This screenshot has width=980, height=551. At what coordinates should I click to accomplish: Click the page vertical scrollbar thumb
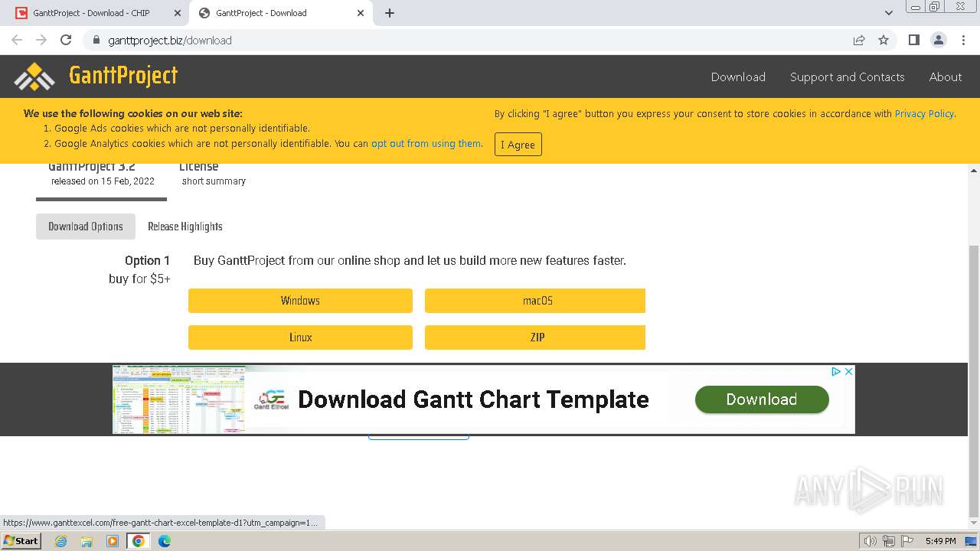point(973,381)
